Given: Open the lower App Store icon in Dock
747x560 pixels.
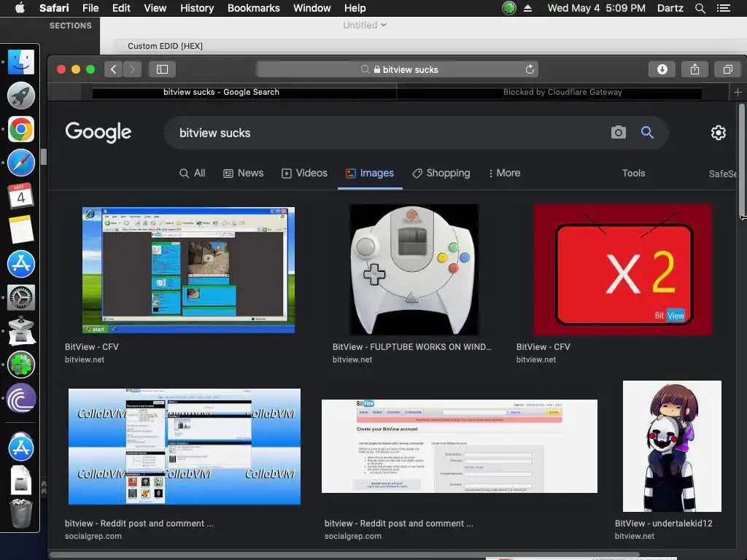Looking at the screenshot, I should pyautogui.click(x=21, y=447).
